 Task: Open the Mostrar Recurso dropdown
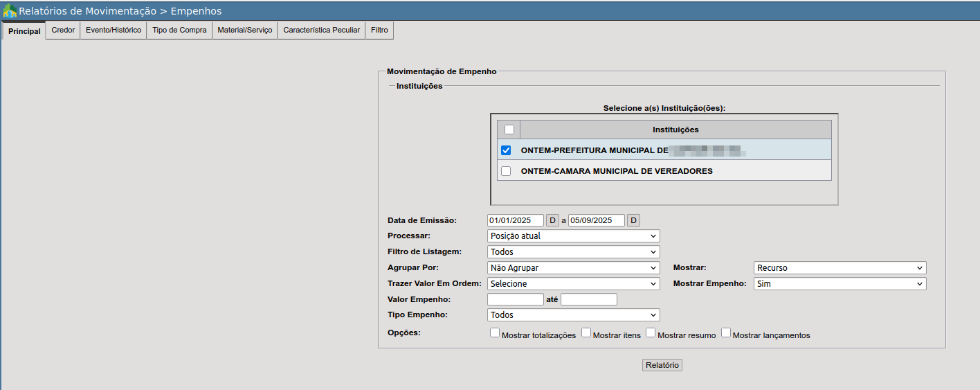(840, 268)
